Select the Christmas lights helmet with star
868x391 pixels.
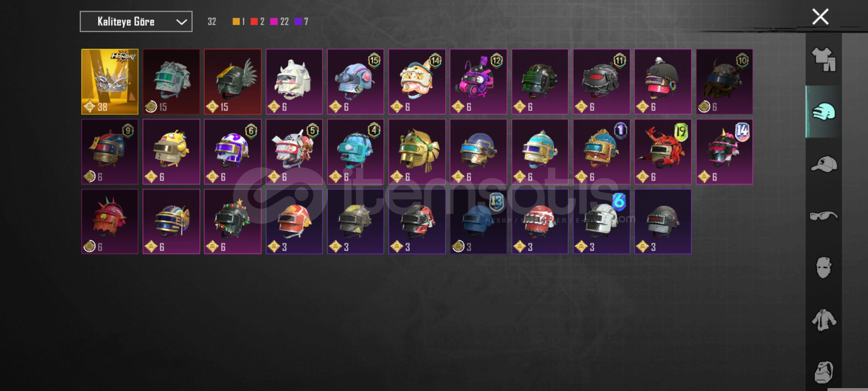(233, 222)
